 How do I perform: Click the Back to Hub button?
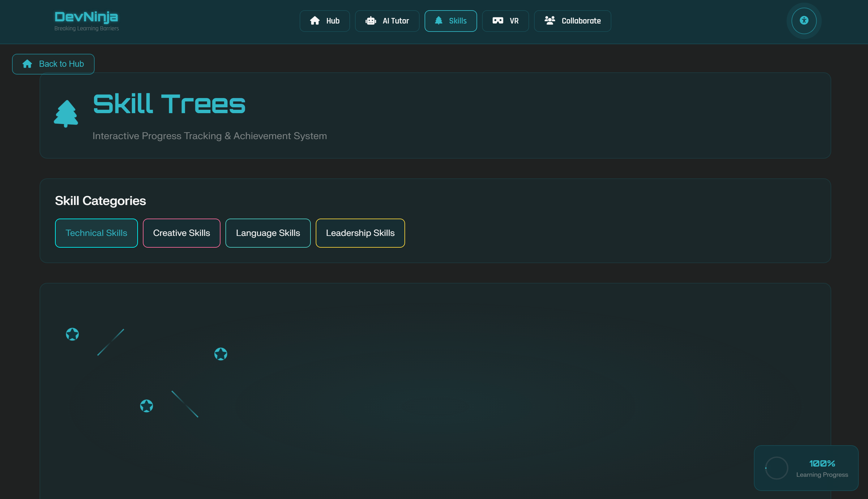coord(53,64)
